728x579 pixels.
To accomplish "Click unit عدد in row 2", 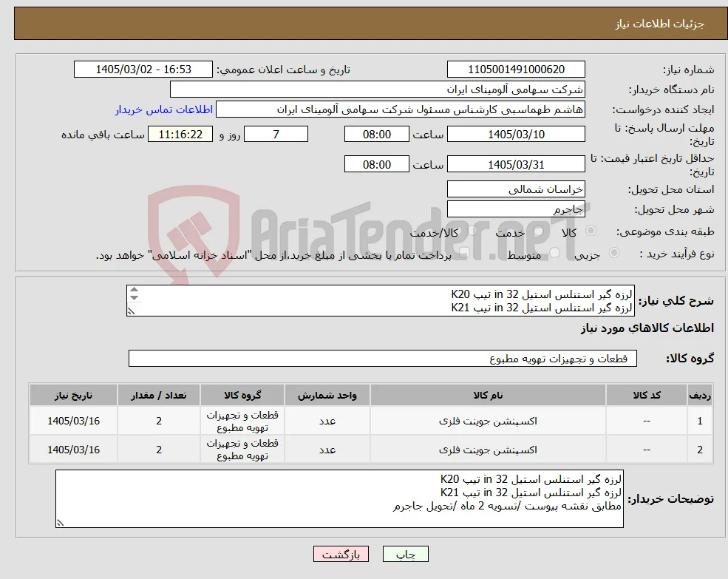I will (327, 450).
